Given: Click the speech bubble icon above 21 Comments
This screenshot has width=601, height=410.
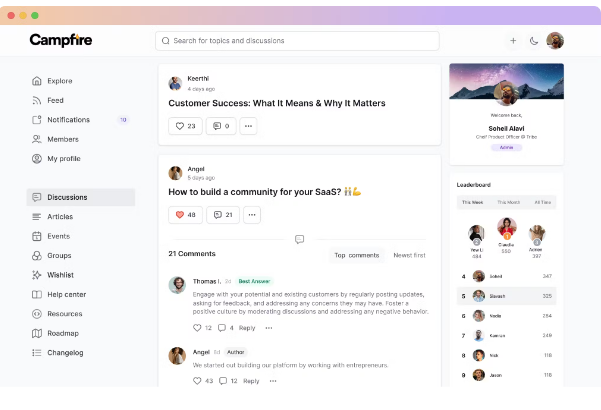Looking at the screenshot, I should [300, 239].
